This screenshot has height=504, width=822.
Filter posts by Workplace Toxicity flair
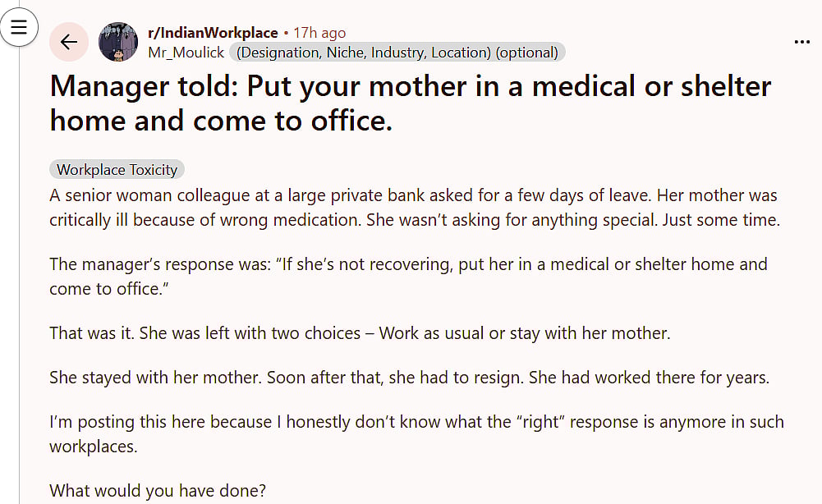click(117, 170)
